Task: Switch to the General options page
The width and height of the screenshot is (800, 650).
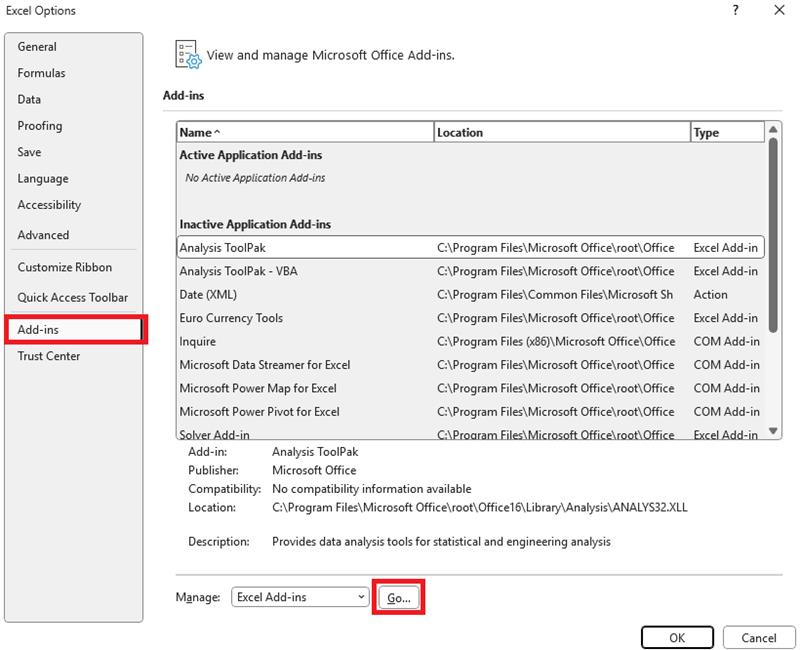Action: point(46,46)
